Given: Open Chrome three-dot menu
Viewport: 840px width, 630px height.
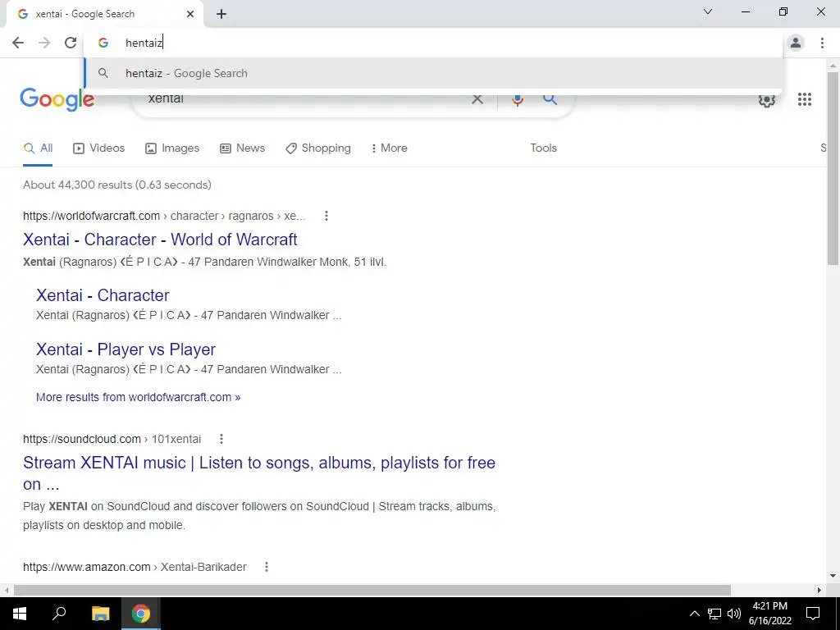Looking at the screenshot, I should [x=822, y=43].
